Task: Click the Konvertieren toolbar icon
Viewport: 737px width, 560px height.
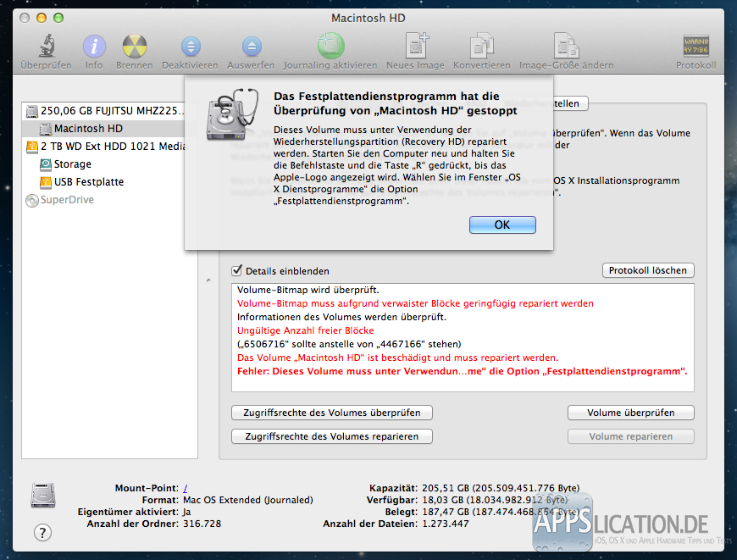Action: pyautogui.click(x=481, y=47)
